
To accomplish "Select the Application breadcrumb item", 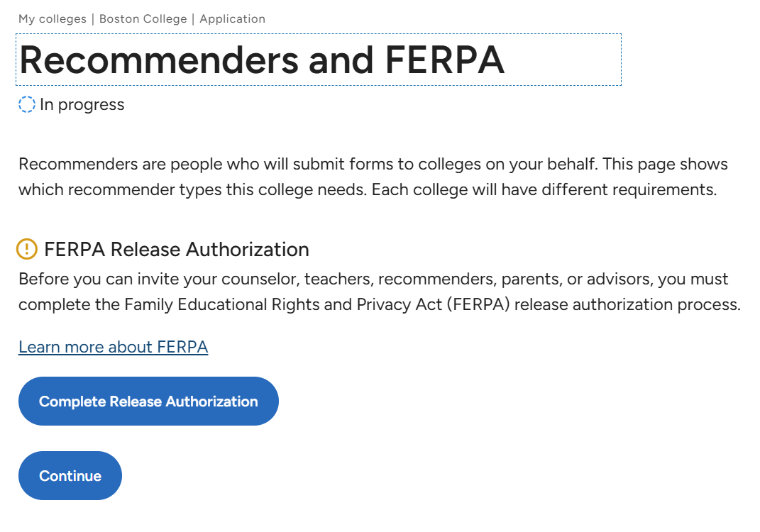I will 233,19.
